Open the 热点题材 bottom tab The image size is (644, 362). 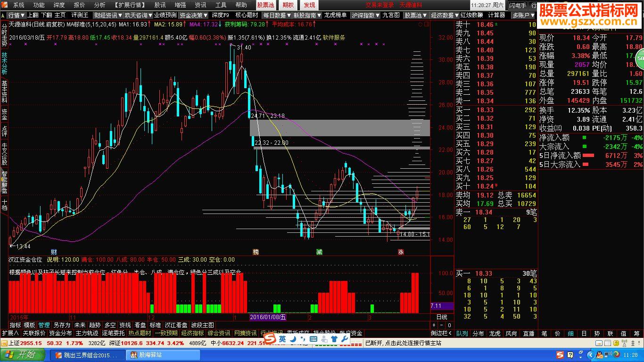pyautogui.click(x=140, y=333)
